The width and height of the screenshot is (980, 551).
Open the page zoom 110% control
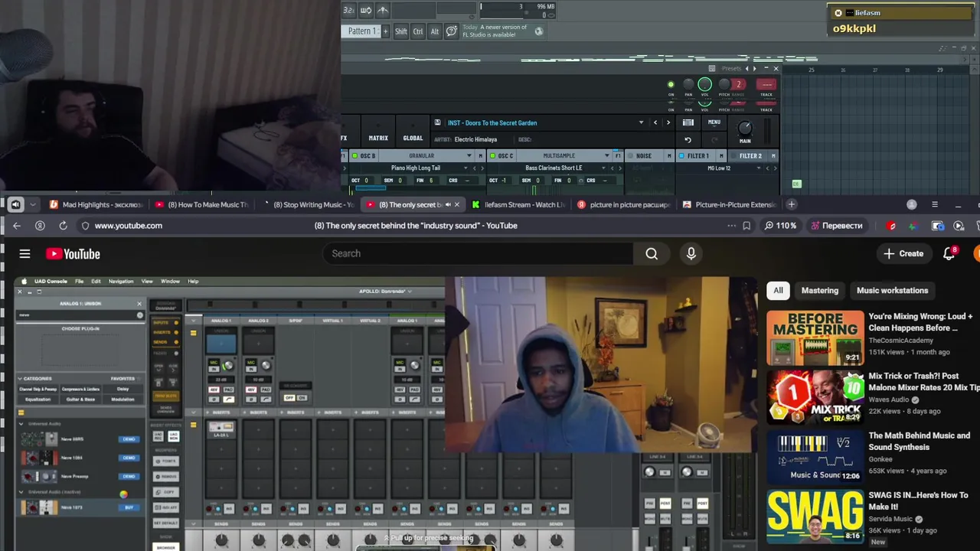tap(780, 226)
